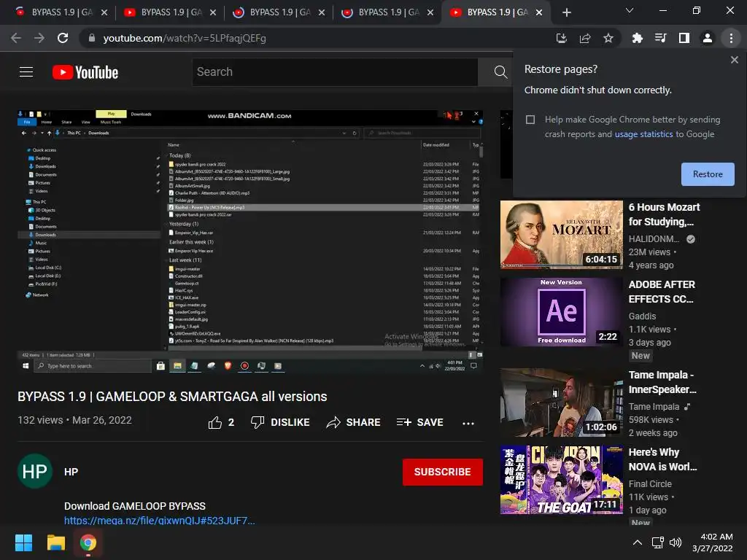Screen dimensions: 747x560
Task: Click the '6 Hours Mozart for Studying' title
Action: (x=664, y=214)
